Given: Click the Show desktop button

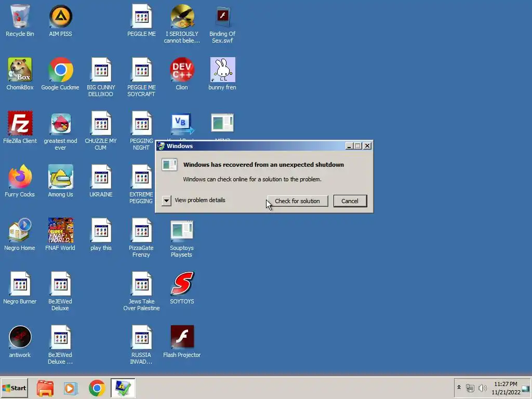Looking at the screenshot, I should 526,388.
